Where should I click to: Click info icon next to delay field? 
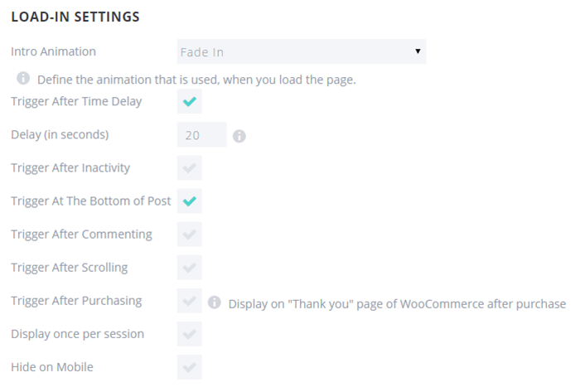pos(239,136)
